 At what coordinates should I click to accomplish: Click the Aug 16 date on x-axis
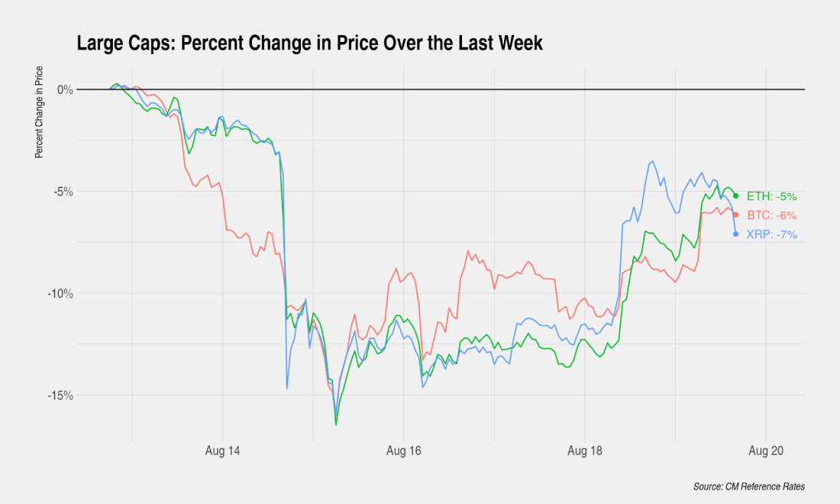(403, 451)
